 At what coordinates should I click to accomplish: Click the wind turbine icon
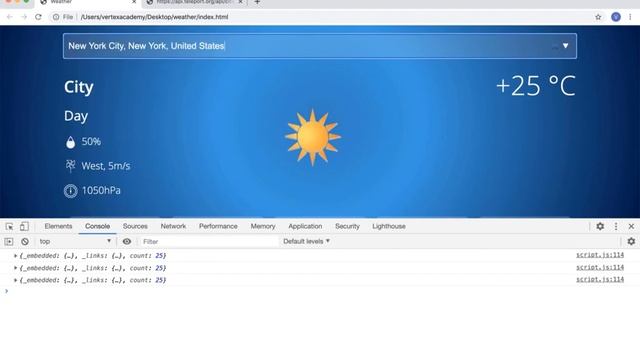[71, 166]
